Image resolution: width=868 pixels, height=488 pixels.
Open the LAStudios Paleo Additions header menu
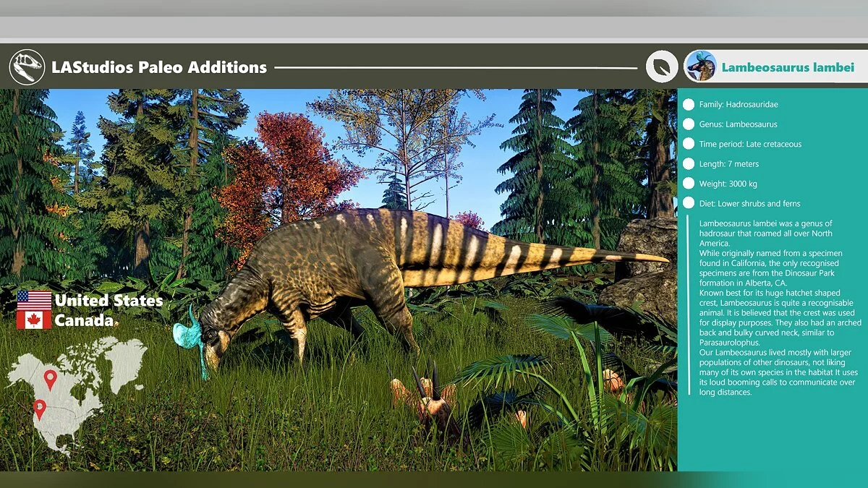tap(156, 67)
